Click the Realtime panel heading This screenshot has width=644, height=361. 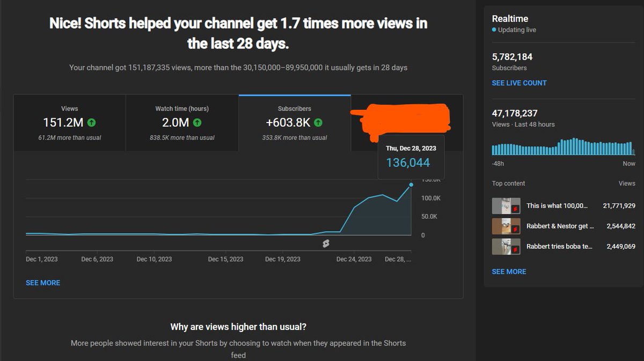click(510, 19)
